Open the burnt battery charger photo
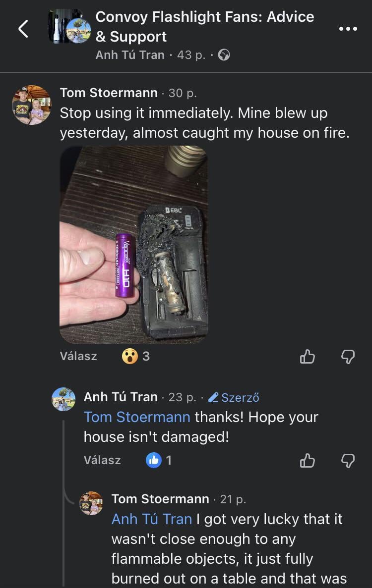Image resolution: width=372 pixels, height=588 pixels. (x=133, y=245)
